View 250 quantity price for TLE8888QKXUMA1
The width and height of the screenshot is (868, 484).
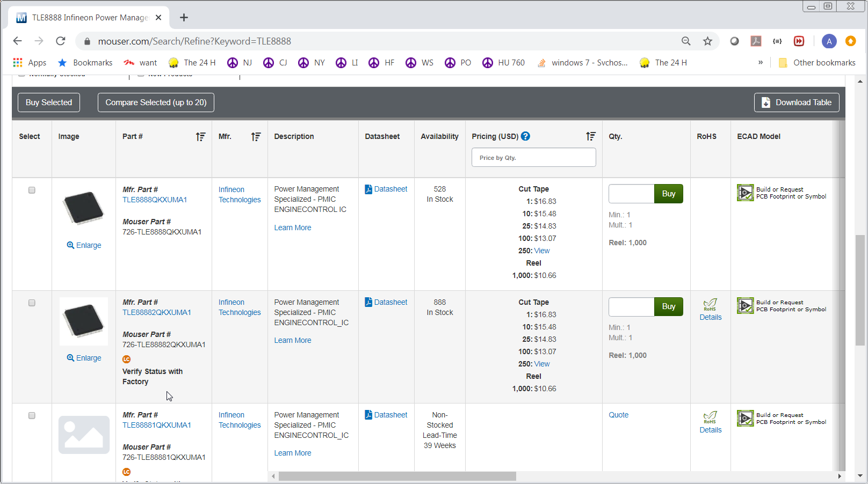click(542, 251)
